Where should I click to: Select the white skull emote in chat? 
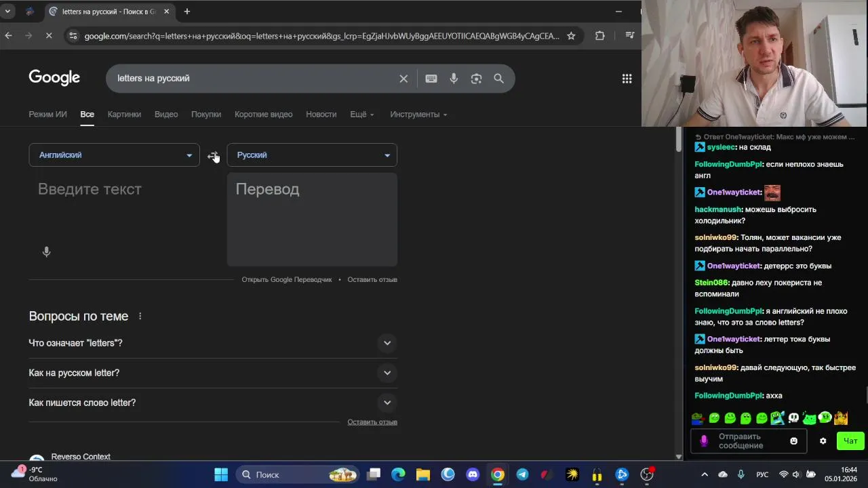pos(793,418)
